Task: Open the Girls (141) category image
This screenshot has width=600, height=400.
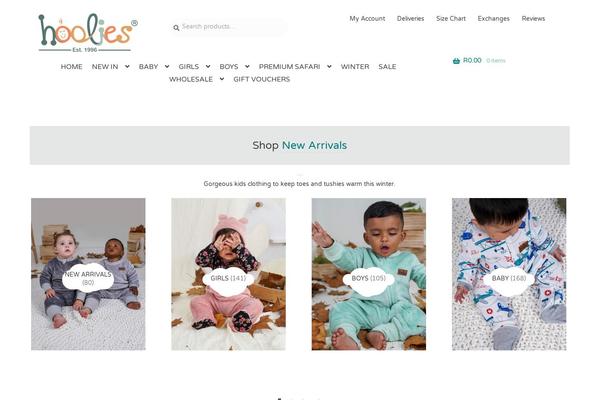Action: [x=228, y=274]
